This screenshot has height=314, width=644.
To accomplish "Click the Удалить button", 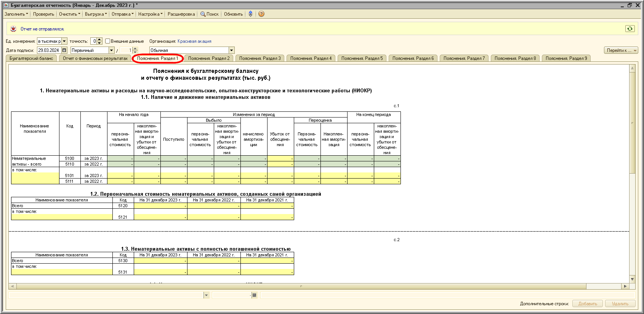I will [x=620, y=304].
